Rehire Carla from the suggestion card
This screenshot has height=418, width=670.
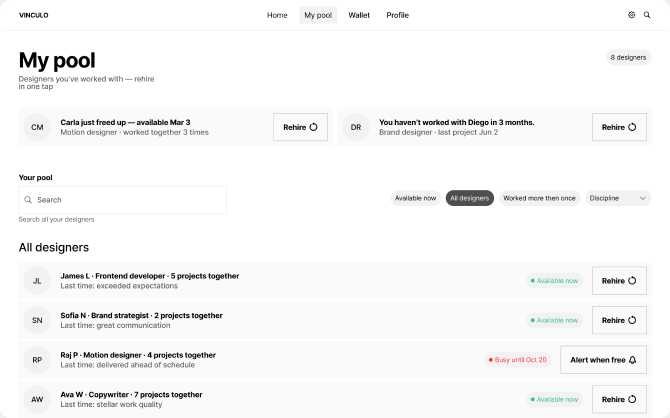pyautogui.click(x=300, y=127)
